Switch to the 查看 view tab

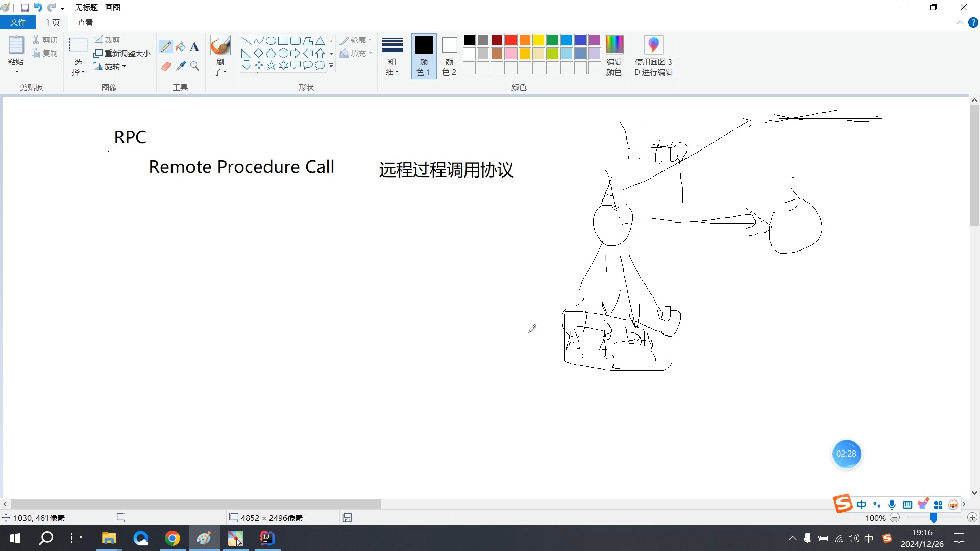coord(85,22)
